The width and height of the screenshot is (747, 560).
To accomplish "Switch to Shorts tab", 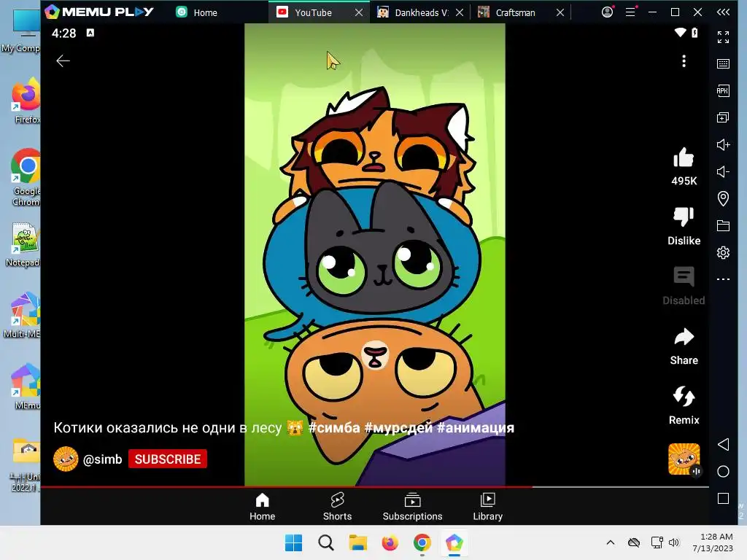I will coord(337,507).
